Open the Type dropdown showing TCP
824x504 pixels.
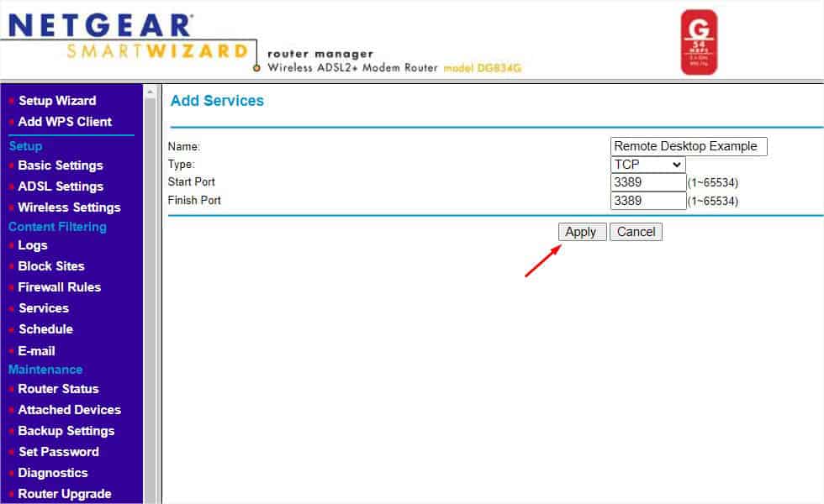point(648,165)
